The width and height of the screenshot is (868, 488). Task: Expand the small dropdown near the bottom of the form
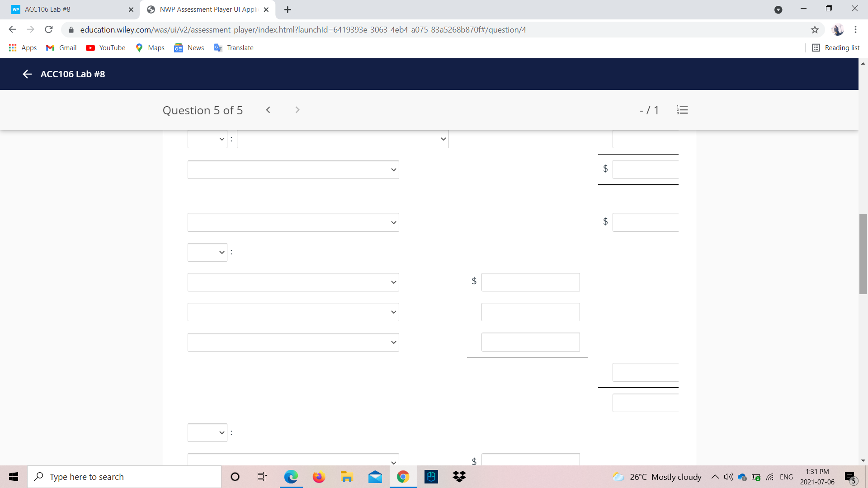pyautogui.click(x=207, y=432)
